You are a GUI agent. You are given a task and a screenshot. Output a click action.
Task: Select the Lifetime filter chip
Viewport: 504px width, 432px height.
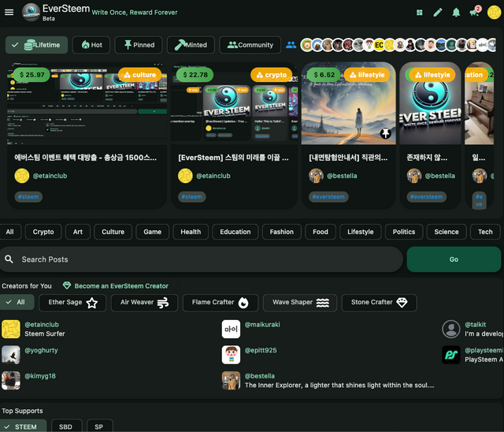click(x=37, y=45)
